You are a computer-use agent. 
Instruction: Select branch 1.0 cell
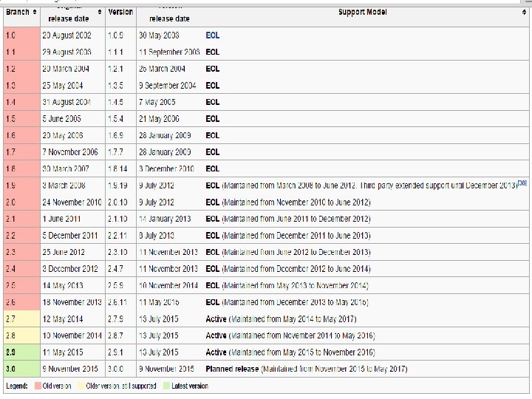pyautogui.click(x=21, y=35)
